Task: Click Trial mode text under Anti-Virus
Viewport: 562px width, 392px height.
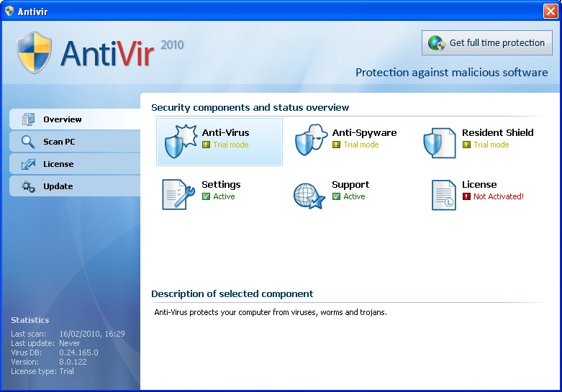Action: pyautogui.click(x=231, y=145)
